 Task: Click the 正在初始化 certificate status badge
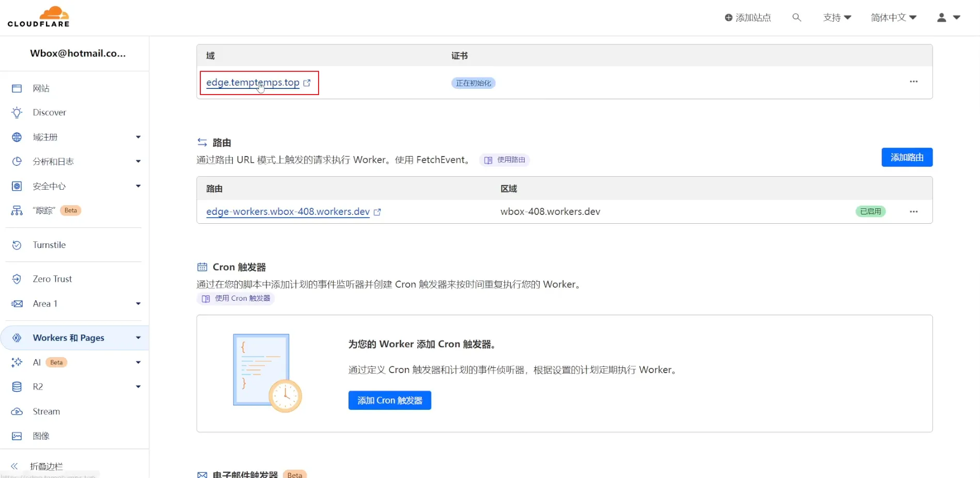click(x=473, y=83)
